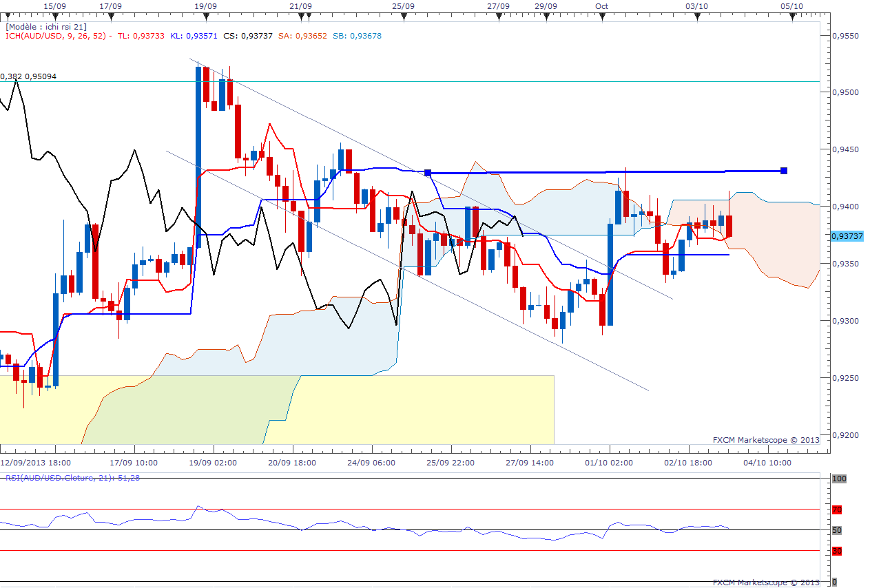Click the RSI 50 level label
This screenshot has height=588, width=870.
coord(837,530)
